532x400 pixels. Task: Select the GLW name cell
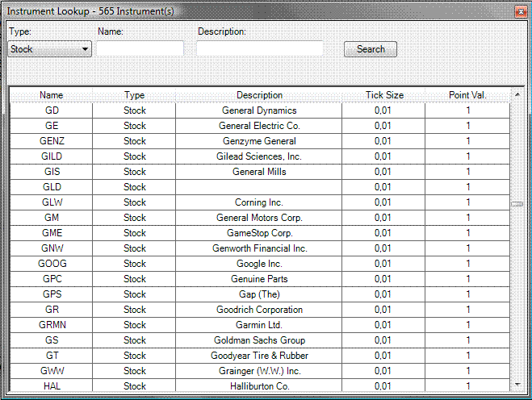(x=51, y=202)
